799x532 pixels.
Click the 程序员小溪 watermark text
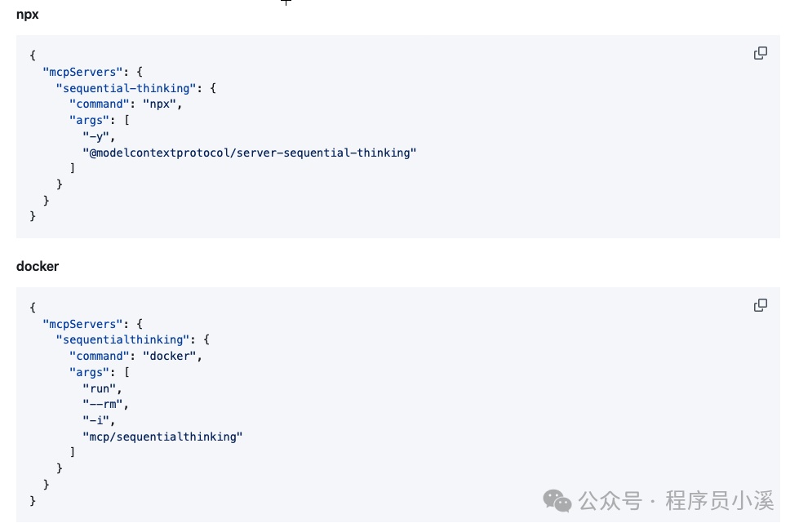coord(719,501)
